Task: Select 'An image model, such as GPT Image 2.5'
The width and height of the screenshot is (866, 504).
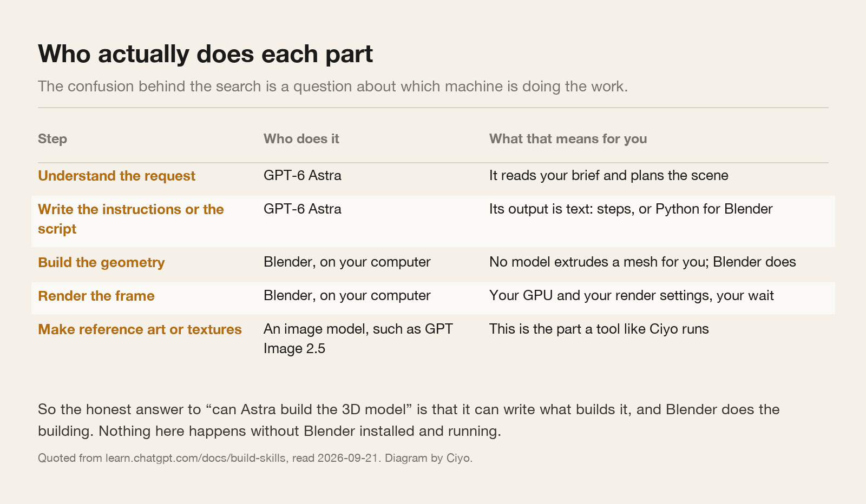Action: click(358, 339)
